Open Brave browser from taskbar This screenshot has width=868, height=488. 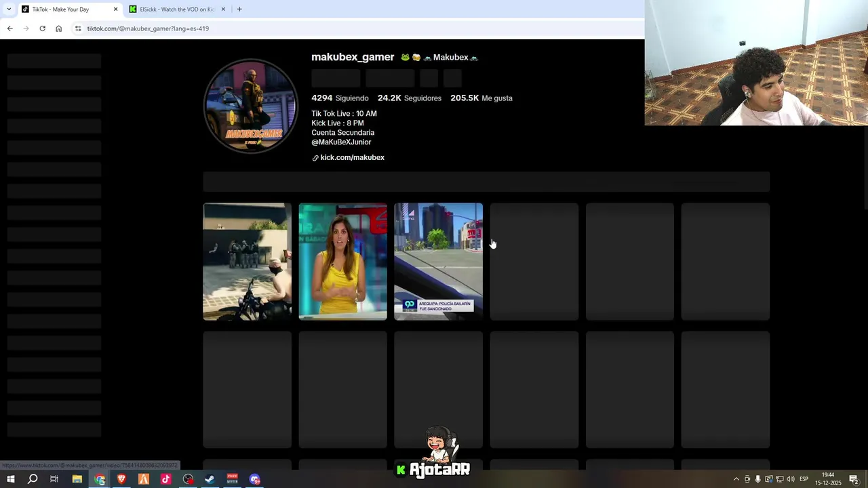click(121, 479)
